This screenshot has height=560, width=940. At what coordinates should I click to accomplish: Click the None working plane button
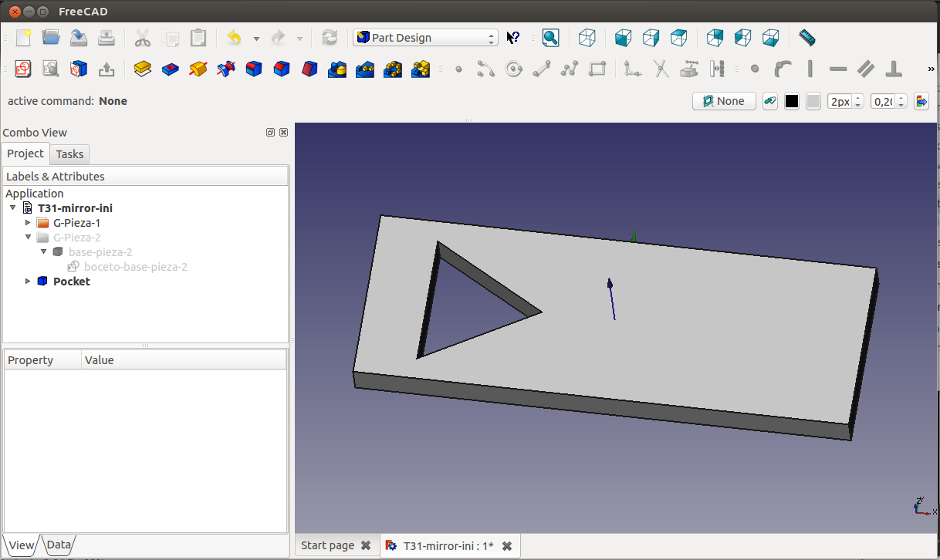pos(724,101)
